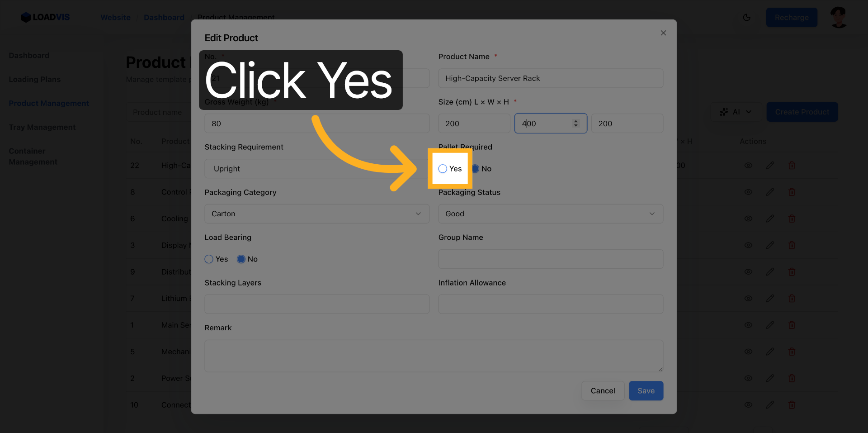The image size is (868, 433).
Task: Open the Packaging Category dropdown
Action: pyautogui.click(x=316, y=214)
